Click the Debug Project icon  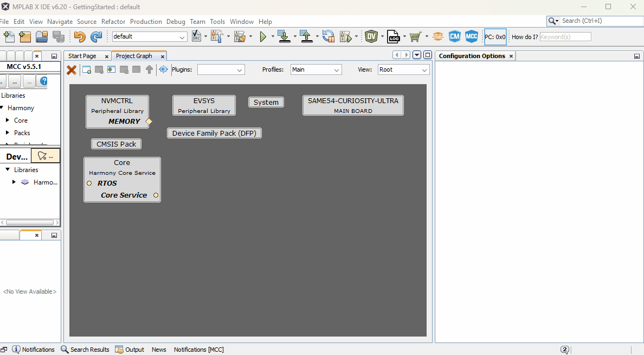click(346, 36)
